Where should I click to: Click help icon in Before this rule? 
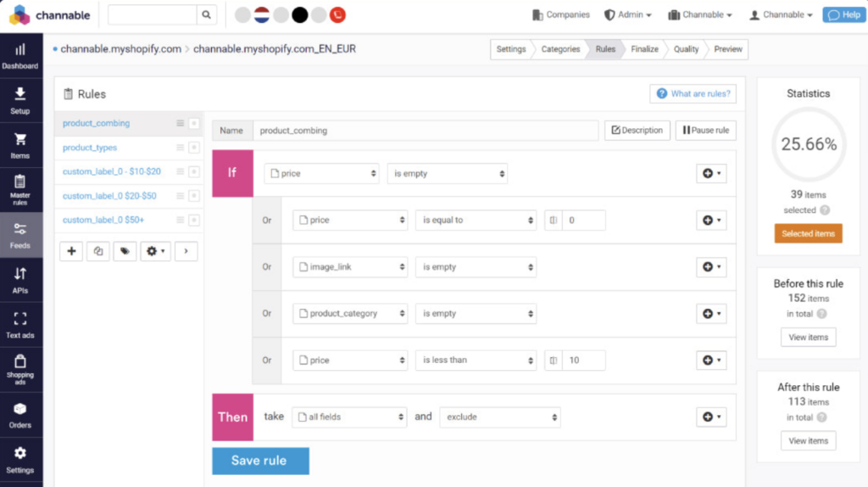click(x=822, y=314)
